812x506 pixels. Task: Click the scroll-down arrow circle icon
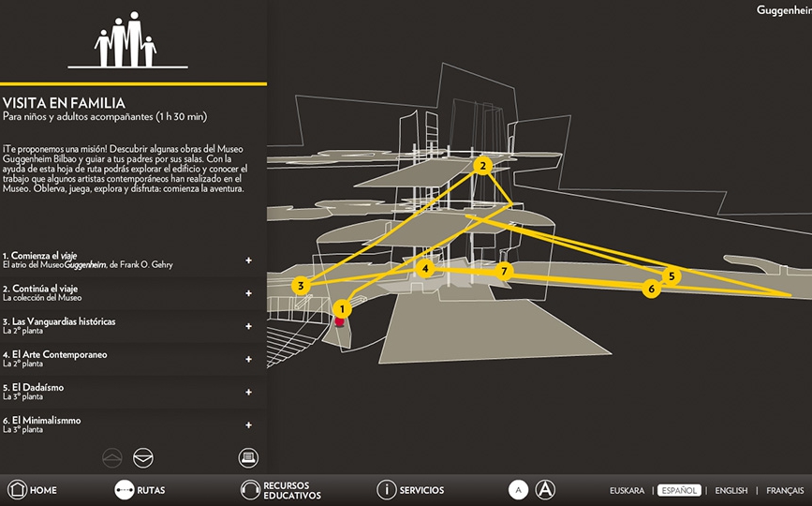(143, 458)
